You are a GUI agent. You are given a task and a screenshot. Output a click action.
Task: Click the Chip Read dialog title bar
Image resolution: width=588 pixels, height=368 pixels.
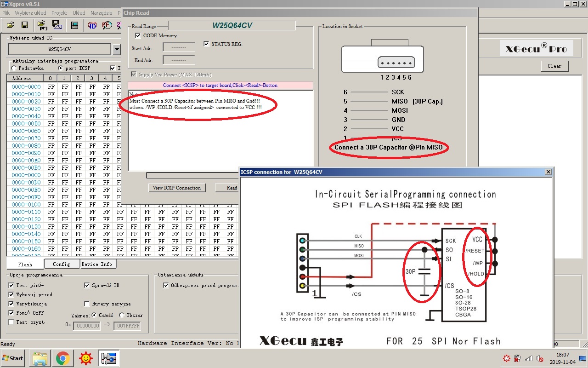[x=300, y=13]
